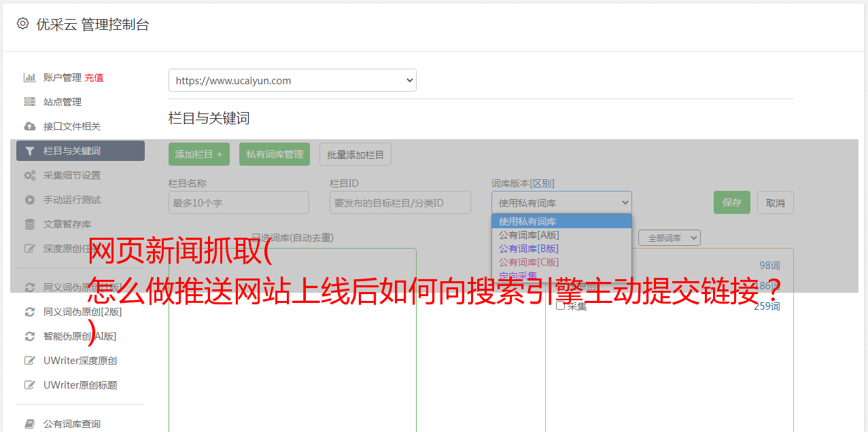Click the 98词 count link
The image size is (868, 432).
pos(769,266)
